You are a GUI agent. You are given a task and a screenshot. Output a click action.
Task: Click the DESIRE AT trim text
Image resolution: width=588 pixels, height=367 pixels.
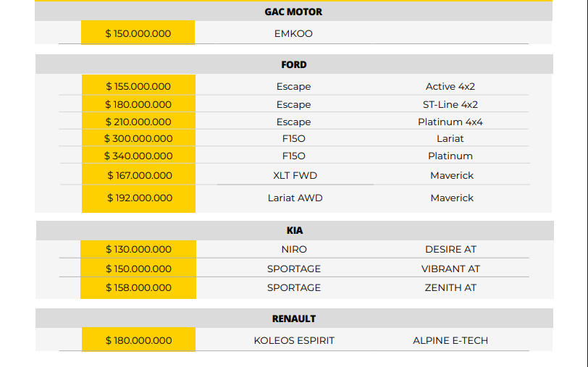coord(450,249)
